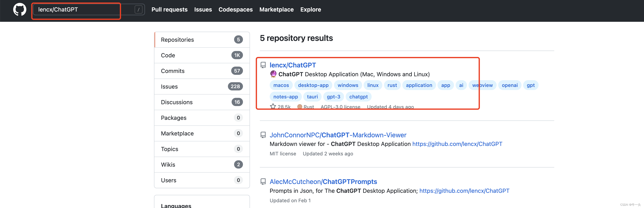644x208 pixels.
Task: Click the star icon showing 28.5k
Action: [x=273, y=107]
